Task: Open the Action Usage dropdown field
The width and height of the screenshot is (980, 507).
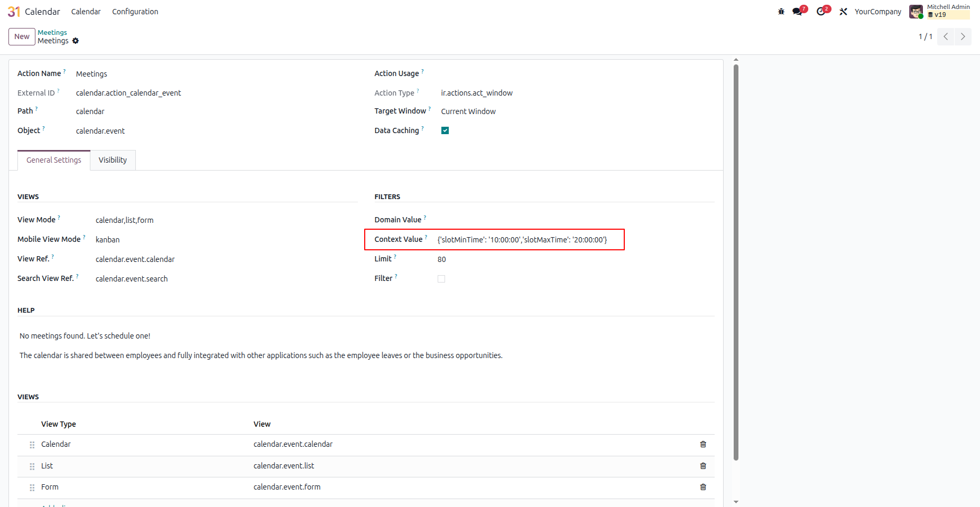Action: (578, 74)
